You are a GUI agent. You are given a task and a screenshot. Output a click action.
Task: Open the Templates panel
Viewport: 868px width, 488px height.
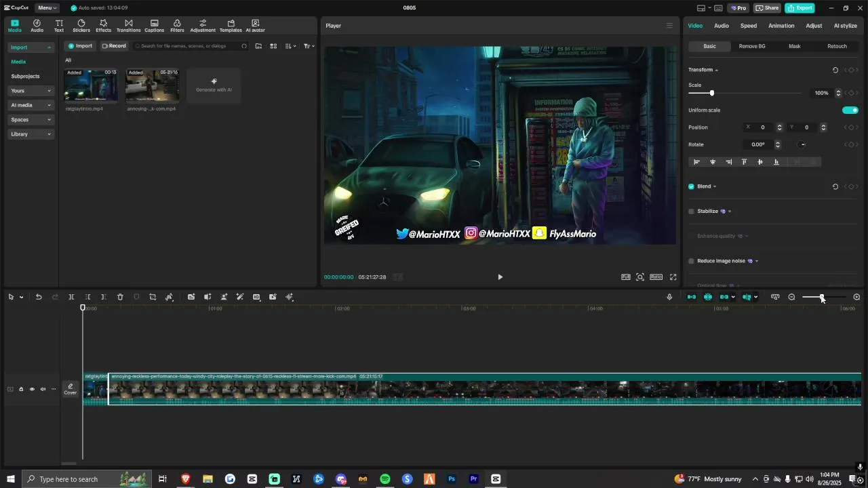click(231, 26)
